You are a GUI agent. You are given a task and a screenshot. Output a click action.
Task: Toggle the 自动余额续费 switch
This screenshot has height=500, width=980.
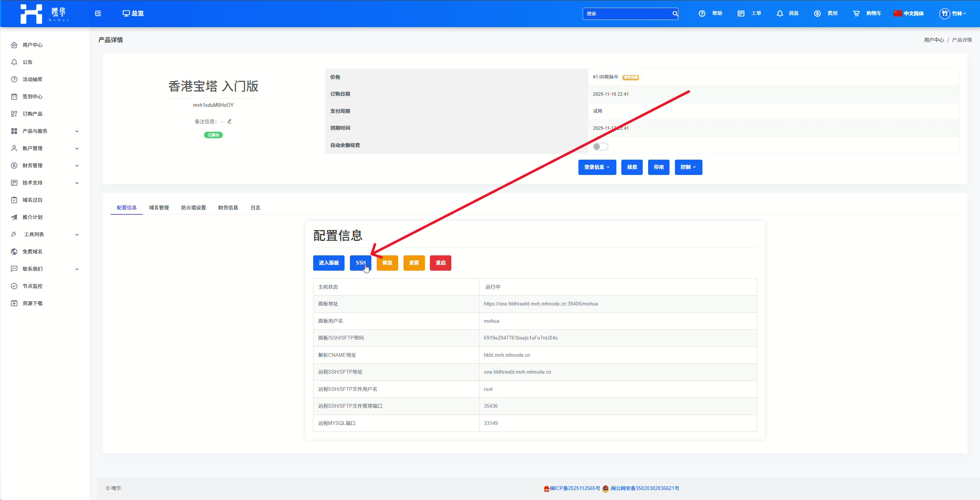[x=600, y=147]
